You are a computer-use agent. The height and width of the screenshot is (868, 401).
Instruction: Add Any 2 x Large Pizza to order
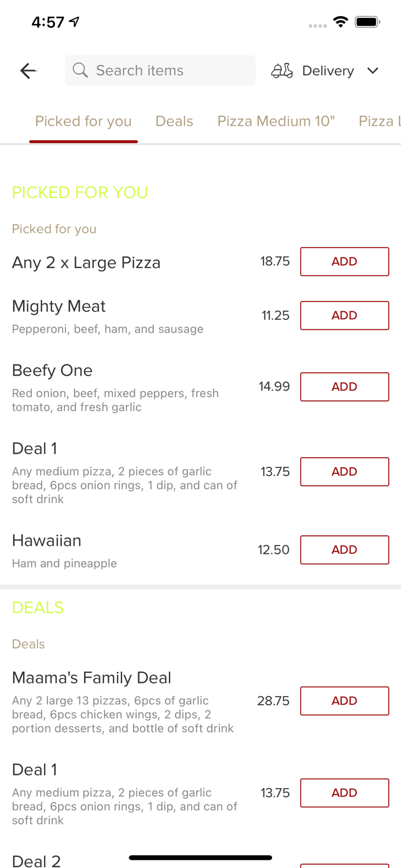(344, 261)
